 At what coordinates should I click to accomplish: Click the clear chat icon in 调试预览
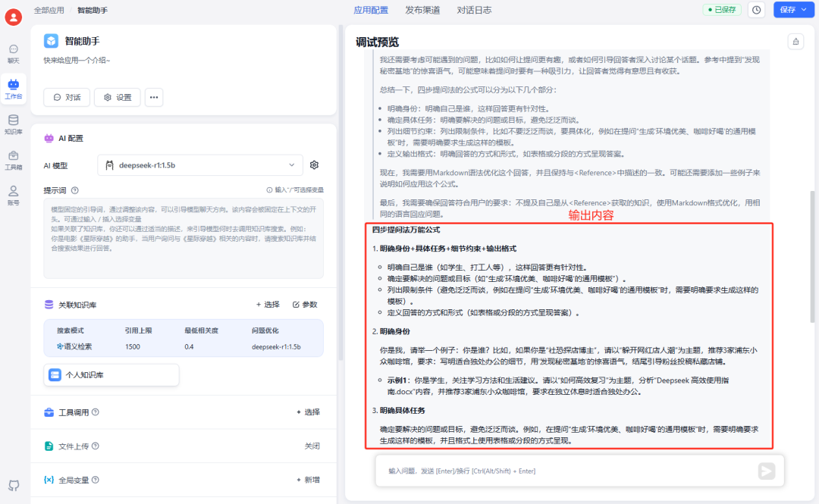tap(795, 42)
